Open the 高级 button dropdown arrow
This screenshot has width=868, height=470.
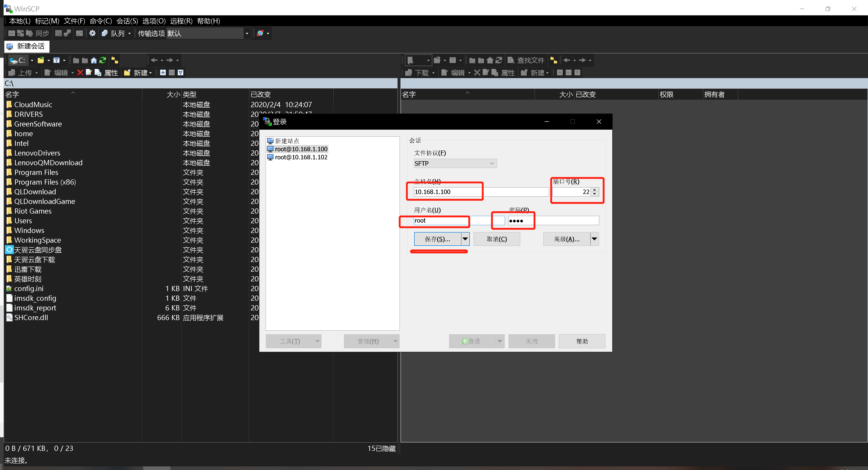[594, 239]
